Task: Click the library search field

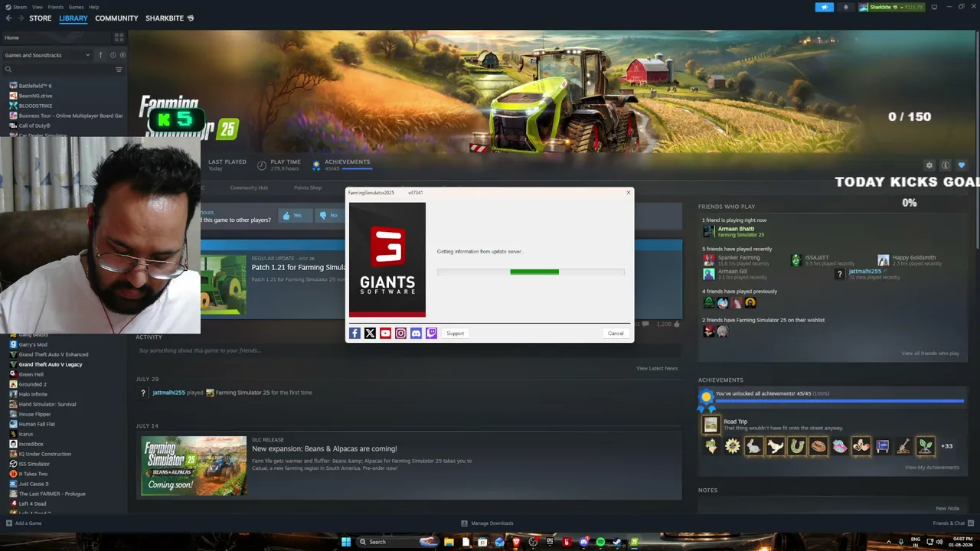Action: (57, 70)
